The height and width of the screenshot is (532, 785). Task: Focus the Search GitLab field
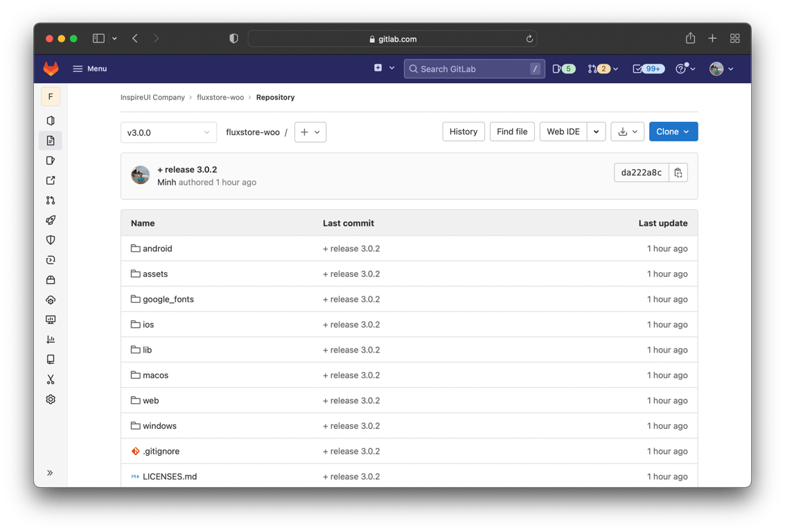pyautogui.click(x=474, y=69)
